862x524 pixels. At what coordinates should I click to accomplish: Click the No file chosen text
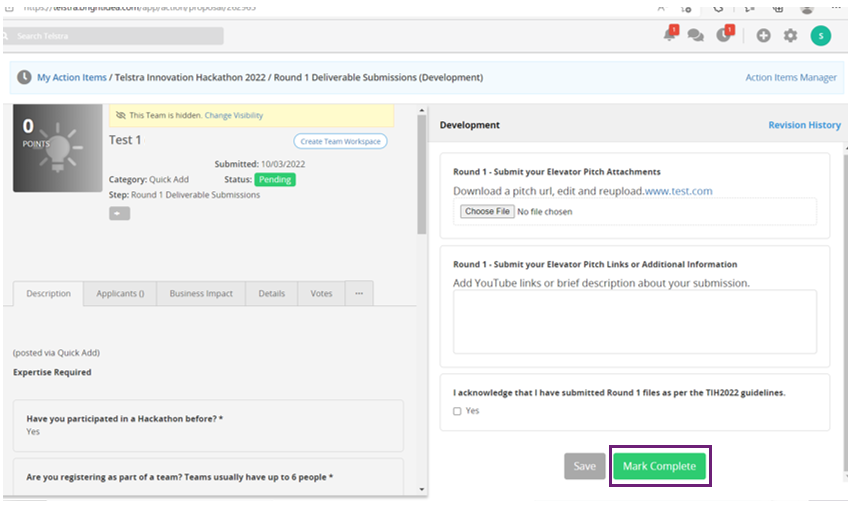[545, 212]
